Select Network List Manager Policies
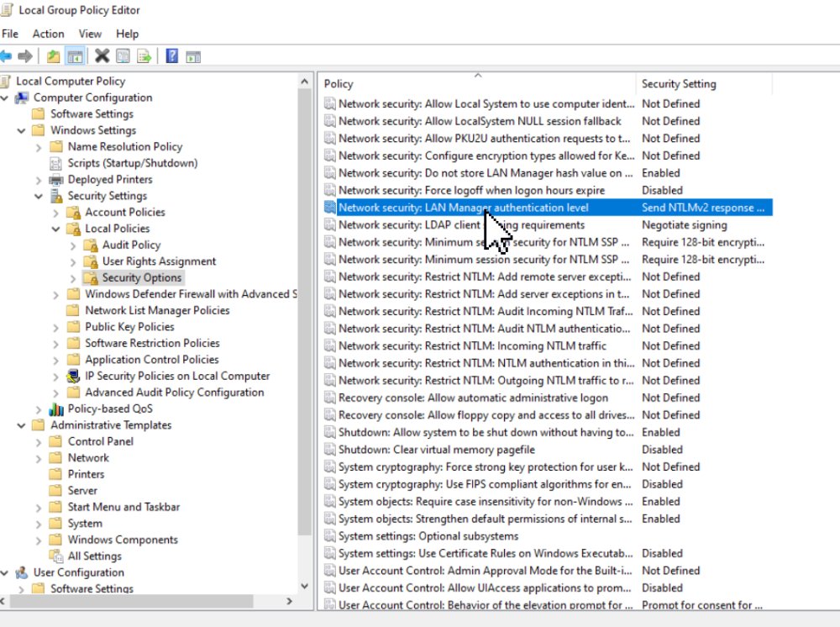Screen dimensions: 840x627 pos(157,310)
